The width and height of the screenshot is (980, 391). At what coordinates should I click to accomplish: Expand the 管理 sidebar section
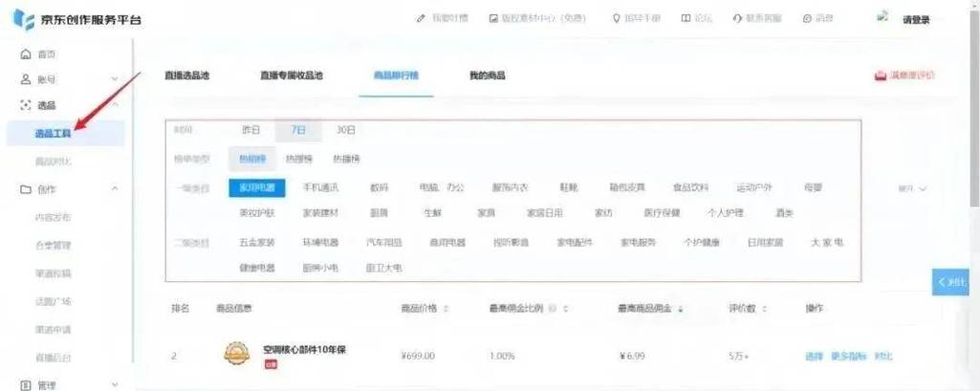click(115, 385)
